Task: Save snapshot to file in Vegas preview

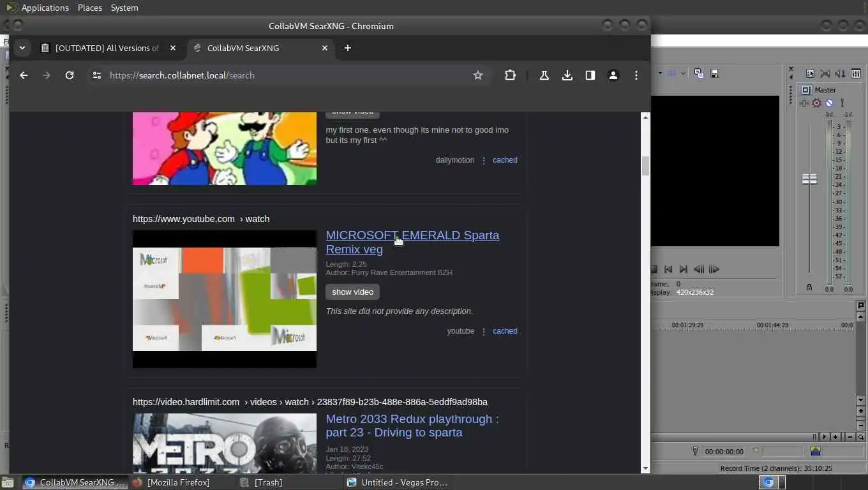Action: [x=715, y=73]
